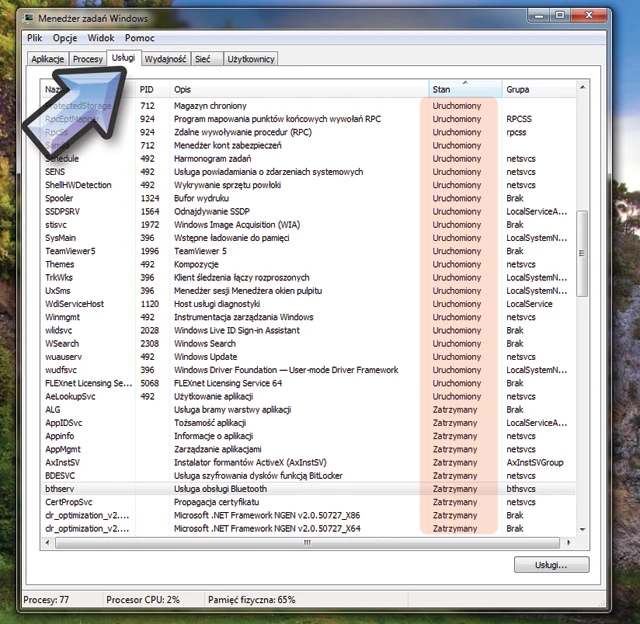Select the bthserv service row

(308, 489)
